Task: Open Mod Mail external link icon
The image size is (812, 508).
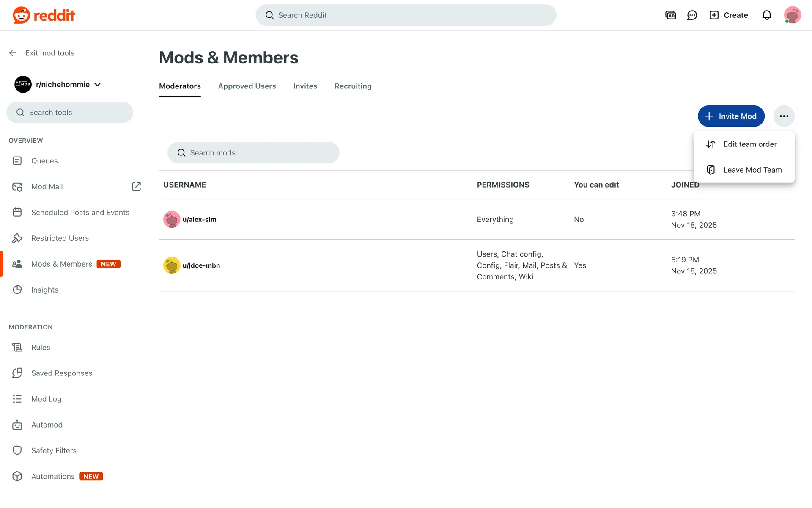Action: 136,187
